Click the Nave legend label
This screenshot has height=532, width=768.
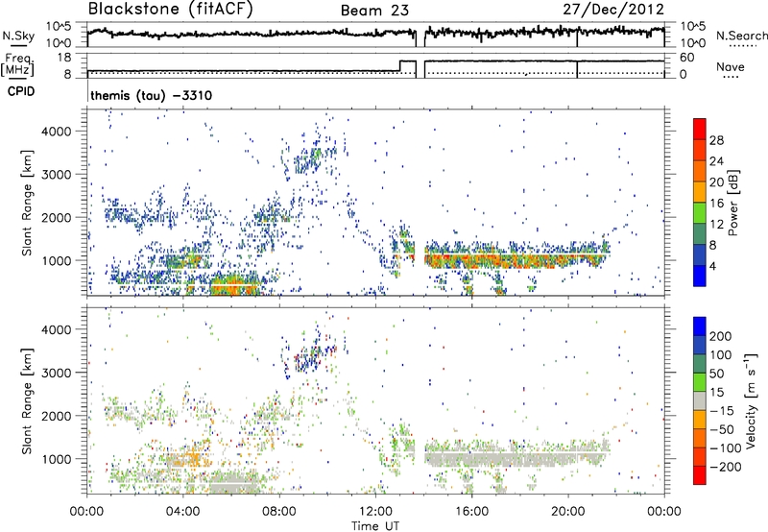[731, 66]
